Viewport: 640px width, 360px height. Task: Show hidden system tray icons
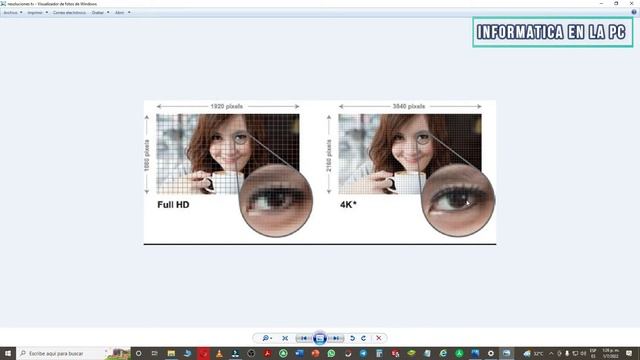click(x=551, y=353)
